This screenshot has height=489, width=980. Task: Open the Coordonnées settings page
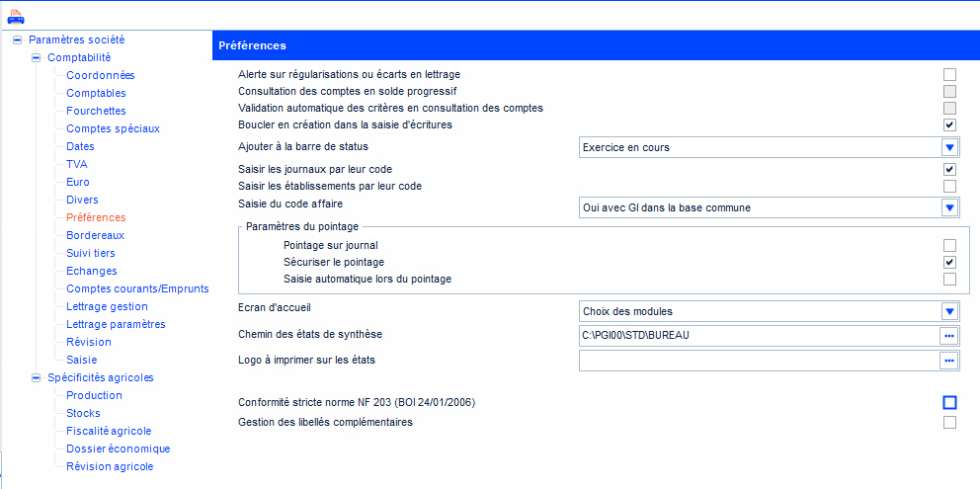click(x=100, y=75)
